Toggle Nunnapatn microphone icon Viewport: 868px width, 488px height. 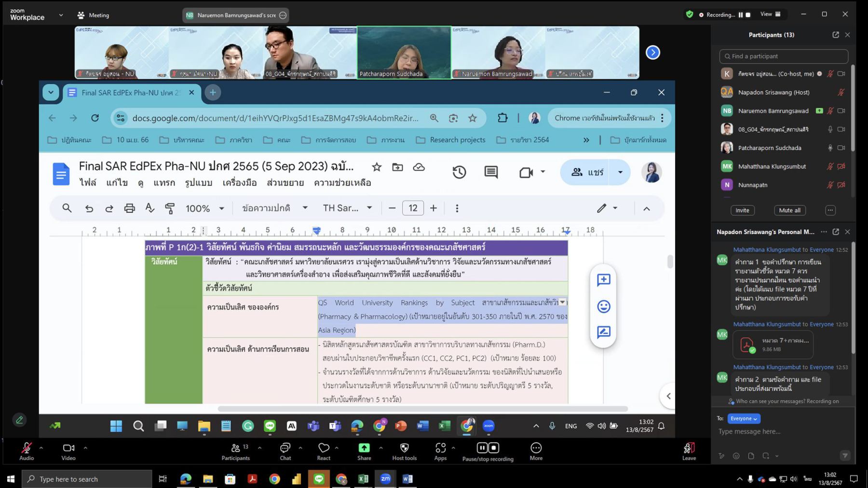point(830,185)
